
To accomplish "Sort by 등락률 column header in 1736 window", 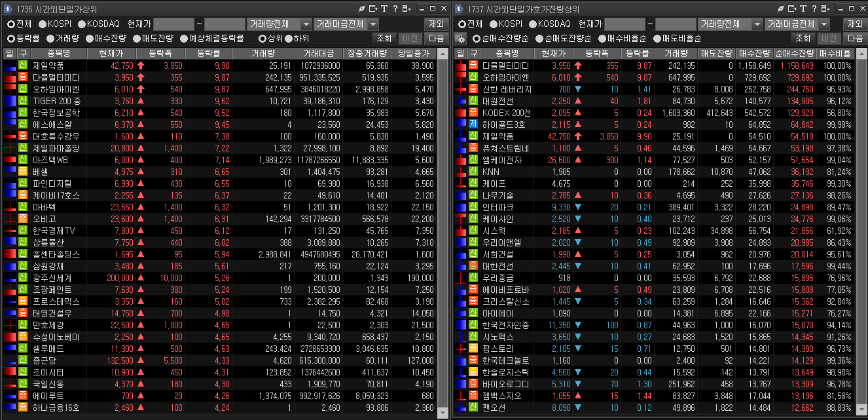I will coord(209,54).
